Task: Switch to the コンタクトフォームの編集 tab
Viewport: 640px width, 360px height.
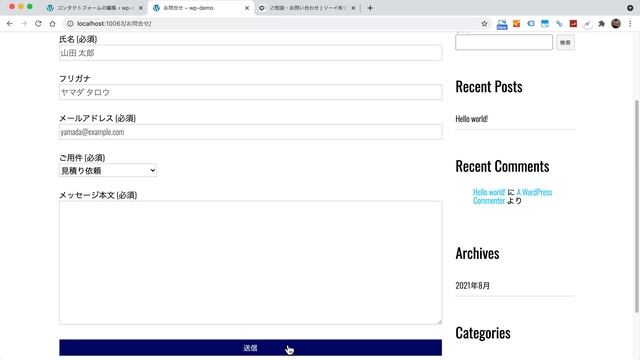Action: (94, 8)
